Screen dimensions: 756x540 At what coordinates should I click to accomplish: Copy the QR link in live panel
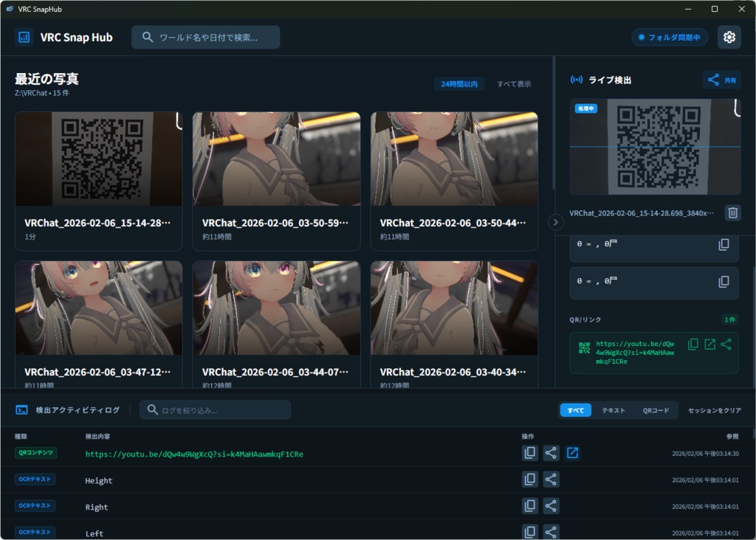[x=693, y=344]
